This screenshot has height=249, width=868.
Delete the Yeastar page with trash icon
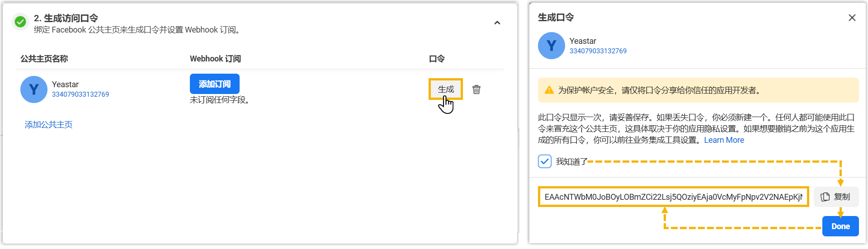click(476, 89)
